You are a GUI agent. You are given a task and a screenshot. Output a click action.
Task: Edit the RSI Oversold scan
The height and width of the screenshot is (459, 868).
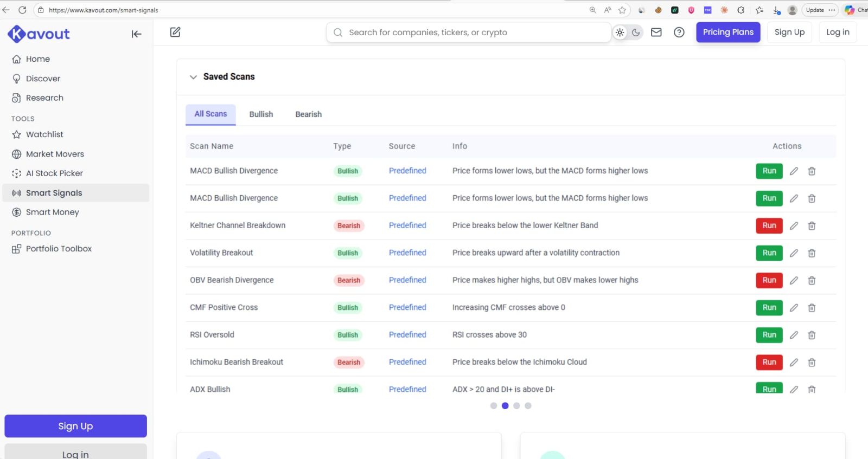tap(794, 335)
